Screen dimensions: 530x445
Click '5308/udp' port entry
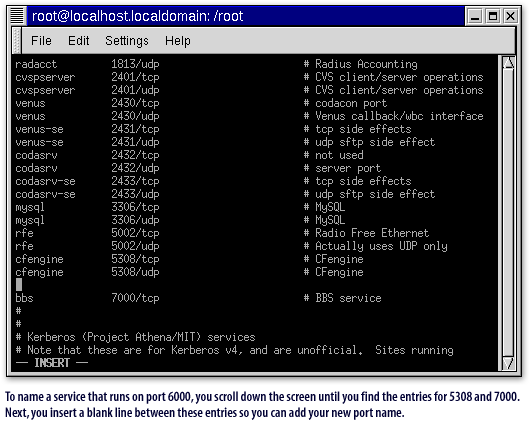pyautogui.click(x=135, y=272)
